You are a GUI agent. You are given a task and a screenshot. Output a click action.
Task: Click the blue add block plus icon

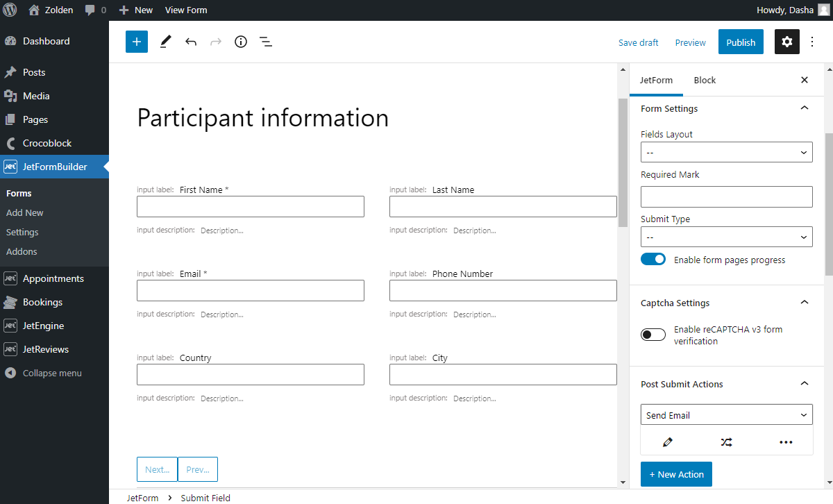click(137, 42)
